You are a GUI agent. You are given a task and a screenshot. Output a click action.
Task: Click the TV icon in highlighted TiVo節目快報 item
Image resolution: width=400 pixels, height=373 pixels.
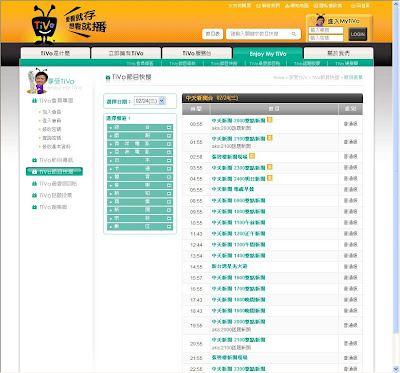34,172
